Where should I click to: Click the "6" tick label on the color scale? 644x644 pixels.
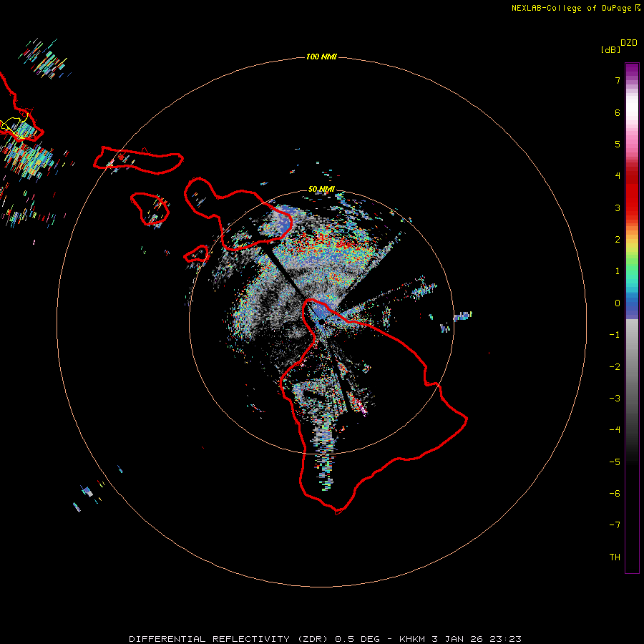click(x=618, y=112)
